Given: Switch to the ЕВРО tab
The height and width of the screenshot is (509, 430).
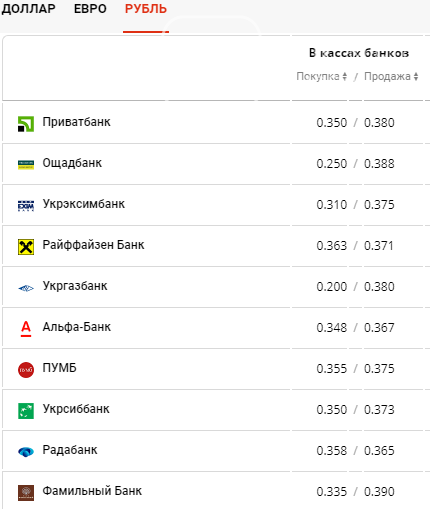Looking at the screenshot, I should pyautogui.click(x=90, y=9).
